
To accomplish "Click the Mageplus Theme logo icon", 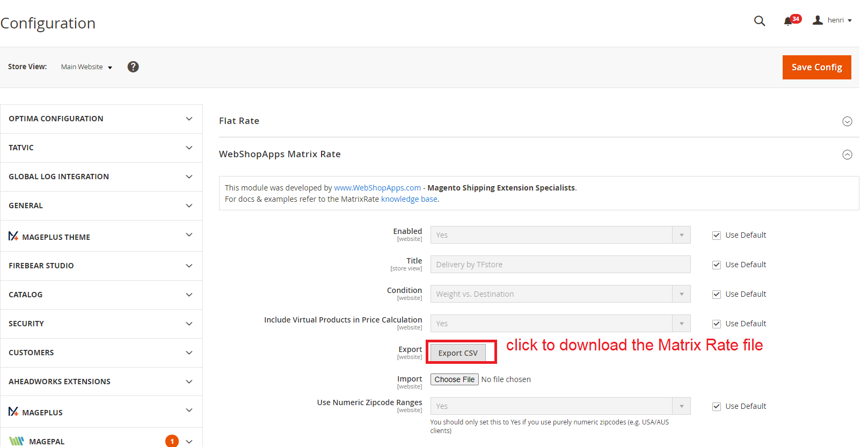I will (13, 236).
